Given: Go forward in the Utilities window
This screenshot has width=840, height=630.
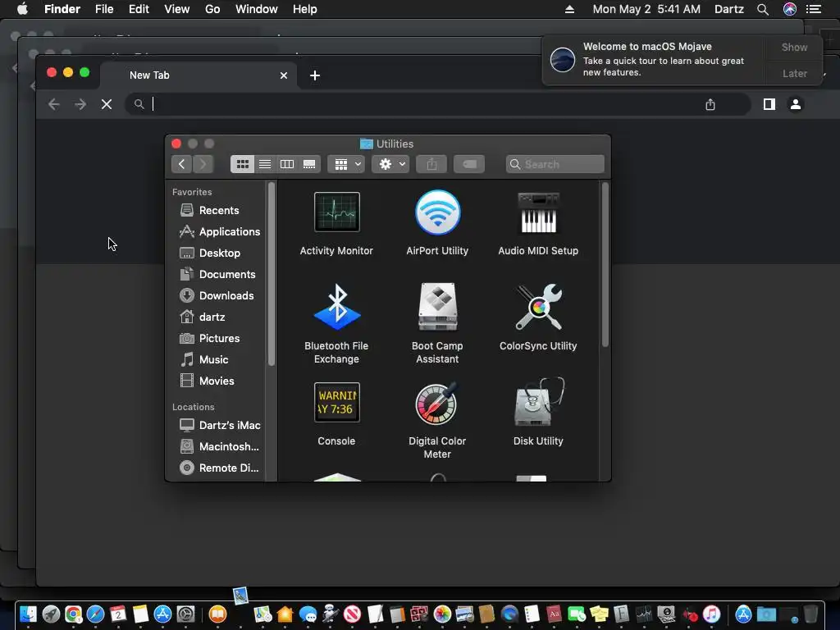Looking at the screenshot, I should pos(203,164).
